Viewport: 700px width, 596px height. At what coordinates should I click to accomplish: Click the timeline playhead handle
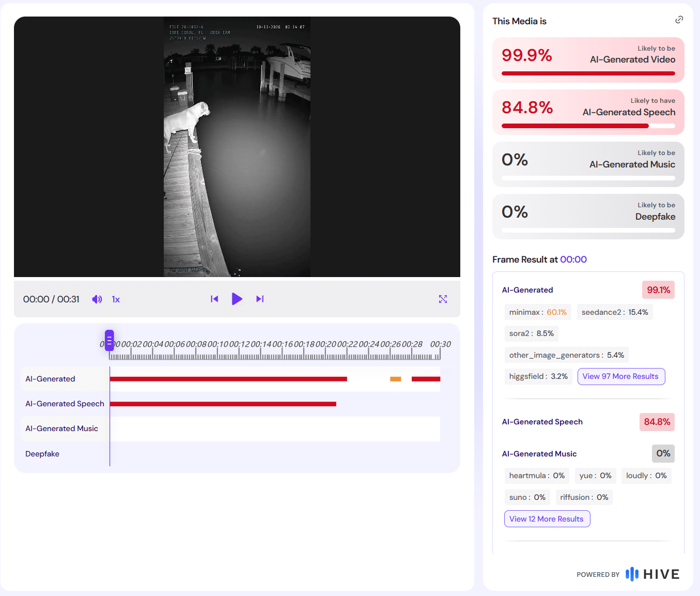pos(110,340)
